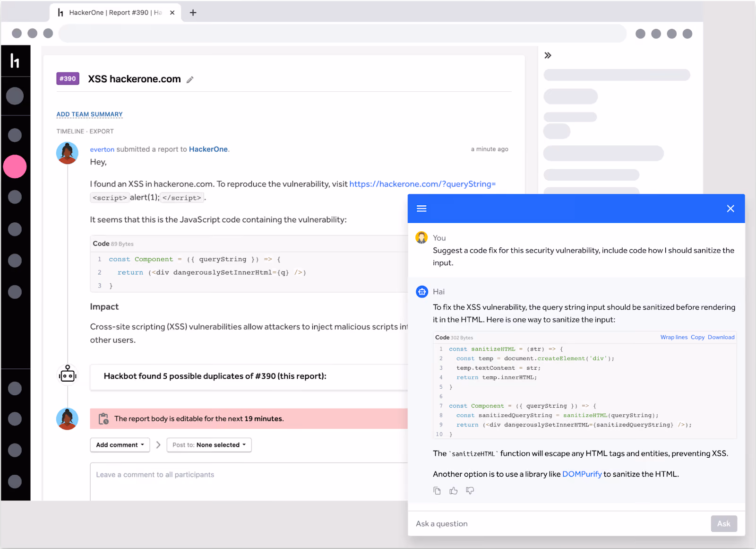Click the Hai bot avatar in the chat
The height and width of the screenshot is (549, 756).
pyautogui.click(x=422, y=292)
